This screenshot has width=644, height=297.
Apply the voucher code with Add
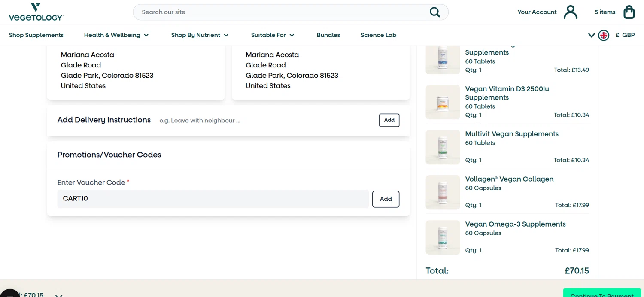click(386, 199)
